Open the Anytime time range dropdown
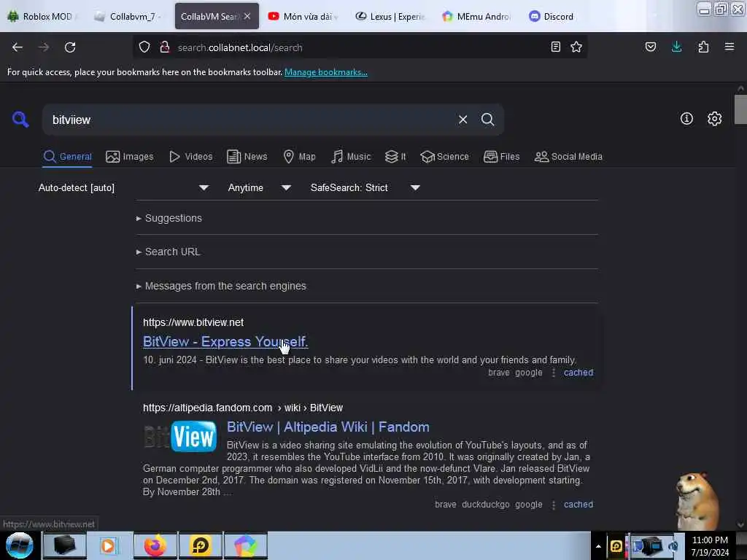Screen dimensions: 747x560 tap(259, 187)
